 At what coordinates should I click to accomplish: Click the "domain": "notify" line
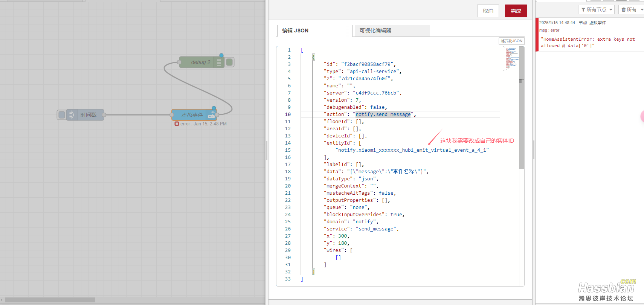click(x=351, y=221)
